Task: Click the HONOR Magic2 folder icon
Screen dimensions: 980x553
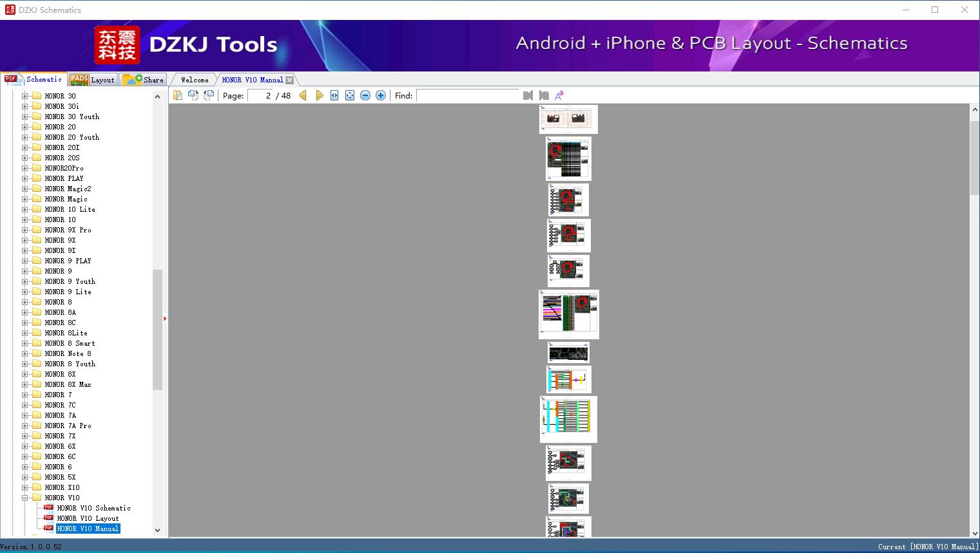Action: tap(37, 189)
